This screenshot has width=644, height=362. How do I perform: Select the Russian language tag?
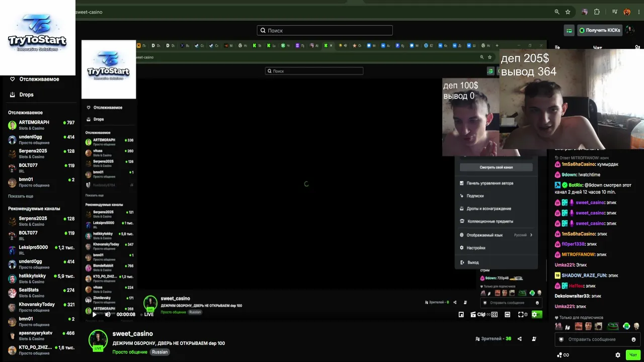coord(159,352)
